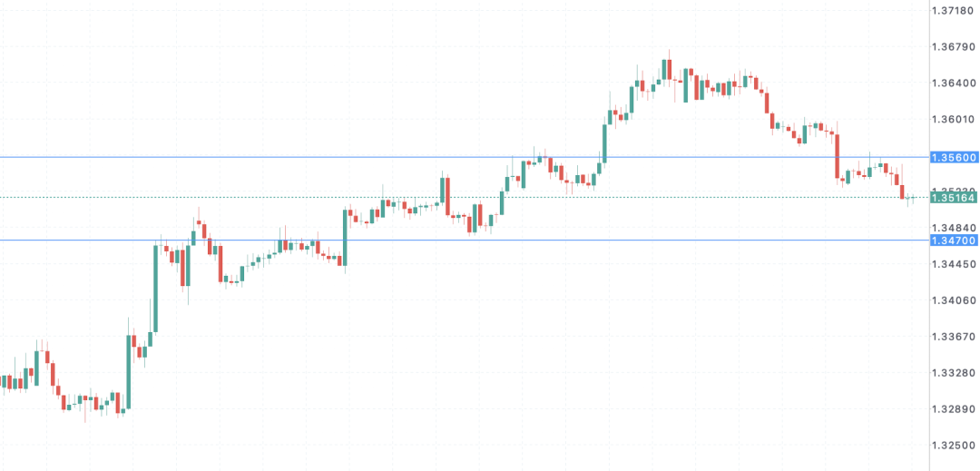
Task: Click the dotted current price line
Action: click(465, 198)
